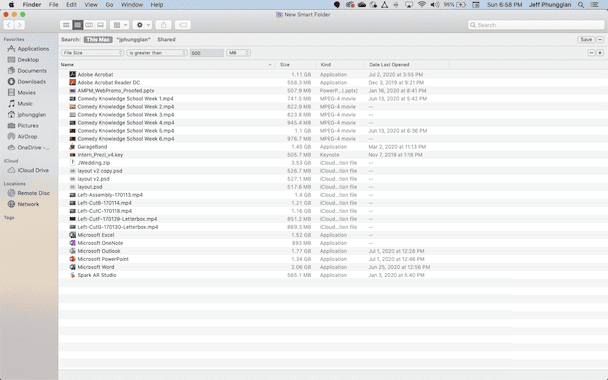The image size is (608, 380).
Task: Click minus button beside Save
Action: click(x=600, y=40)
